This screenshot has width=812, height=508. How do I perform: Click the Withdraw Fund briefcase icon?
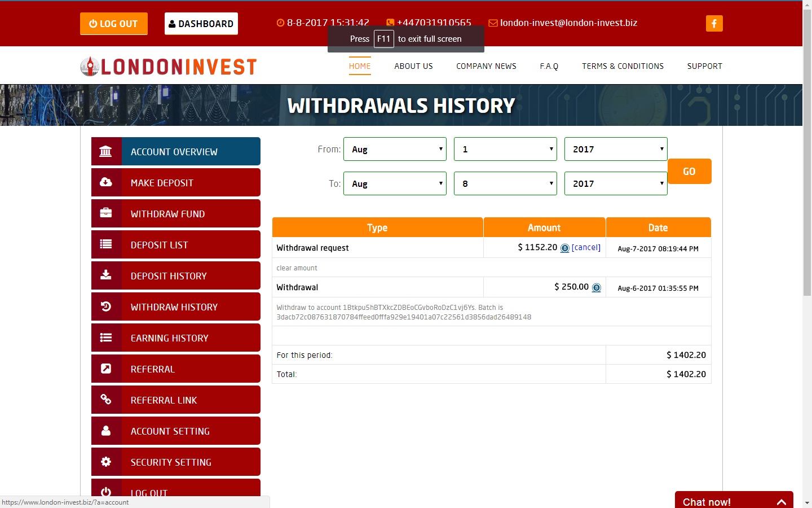105,213
